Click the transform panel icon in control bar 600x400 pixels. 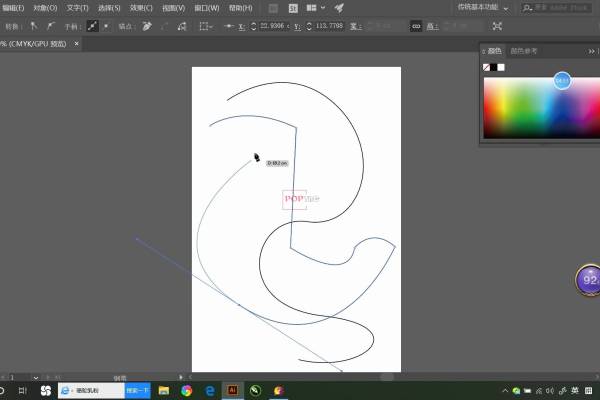point(497,26)
